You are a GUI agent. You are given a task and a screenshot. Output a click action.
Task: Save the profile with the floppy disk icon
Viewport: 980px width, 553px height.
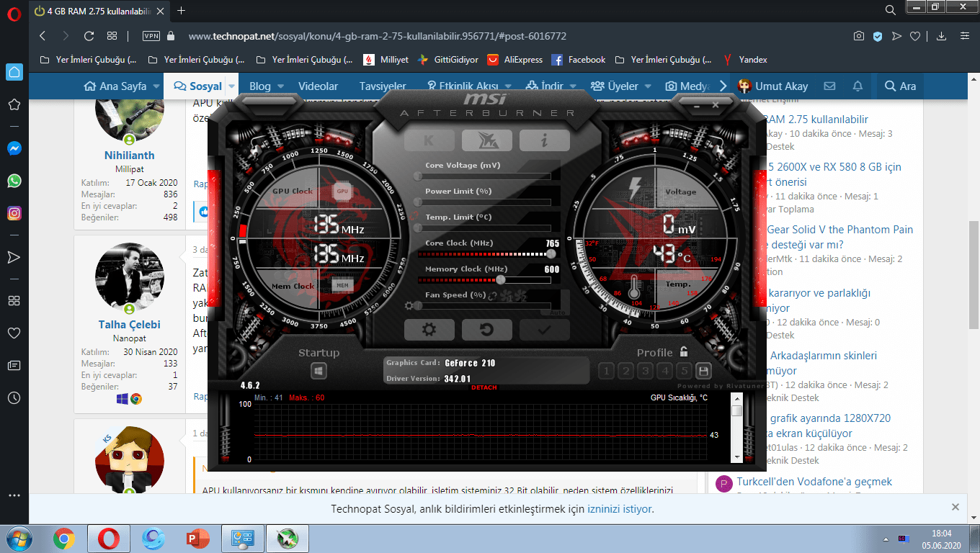point(703,371)
